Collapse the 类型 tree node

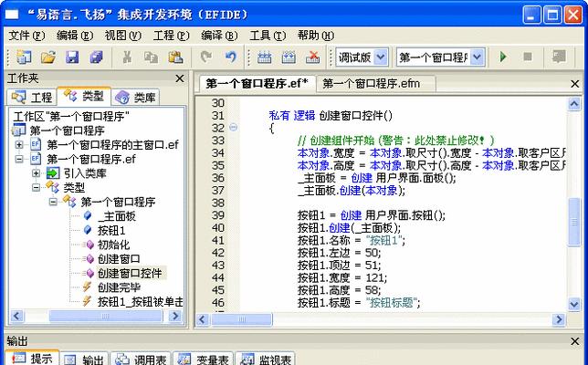click(x=36, y=187)
